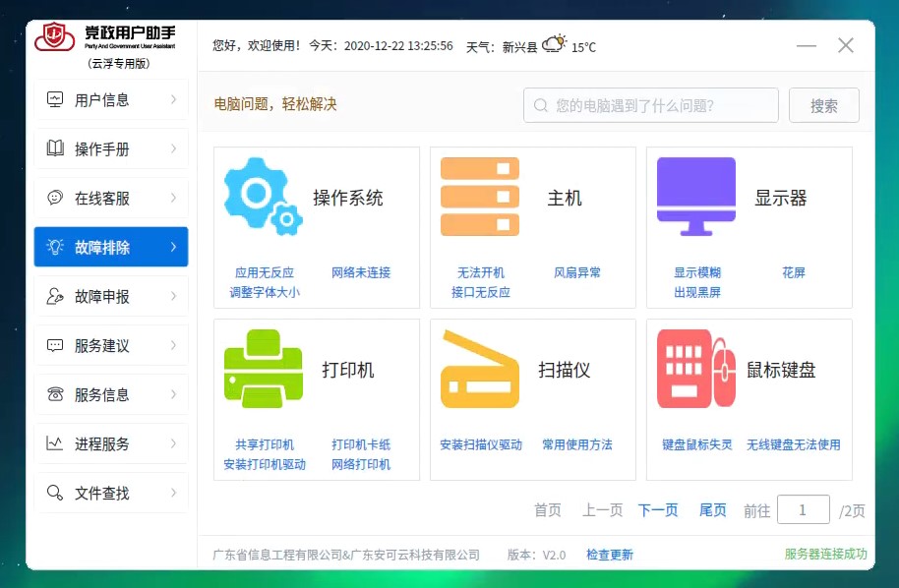This screenshot has width=899, height=588.
Task: Click the weather cloud icon in header
Action: [x=555, y=44]
